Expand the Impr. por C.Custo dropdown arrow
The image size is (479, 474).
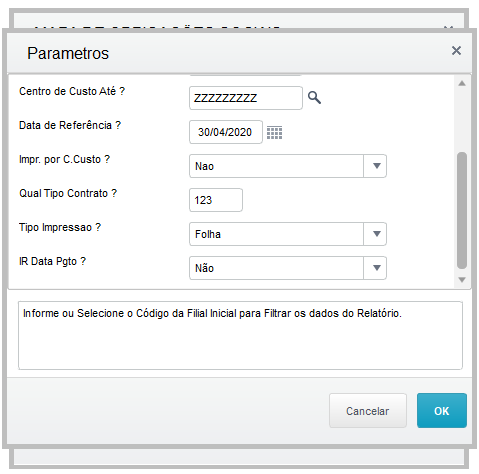coord(376,166)
